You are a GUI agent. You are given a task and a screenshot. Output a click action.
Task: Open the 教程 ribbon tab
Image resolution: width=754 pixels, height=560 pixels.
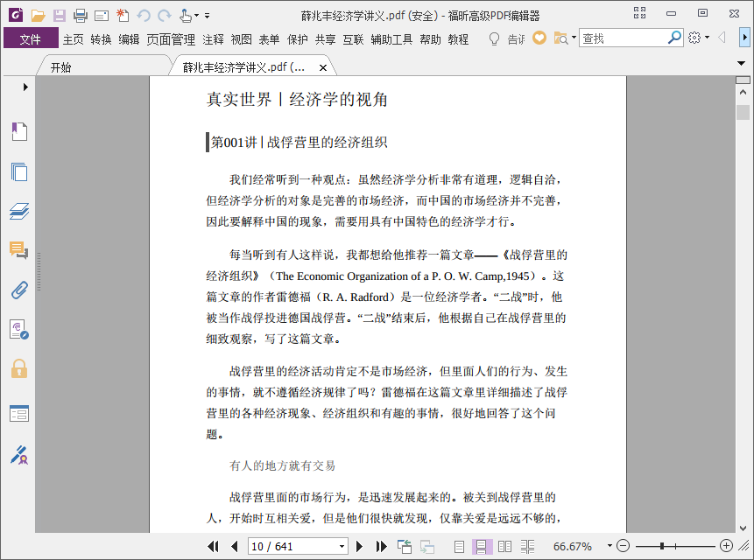(458, 38)
